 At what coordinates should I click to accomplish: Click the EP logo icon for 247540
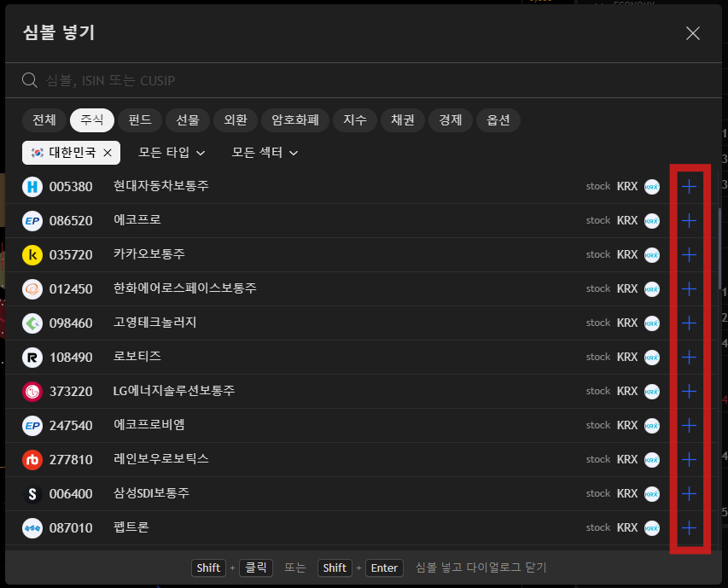[x=32, y=426]
